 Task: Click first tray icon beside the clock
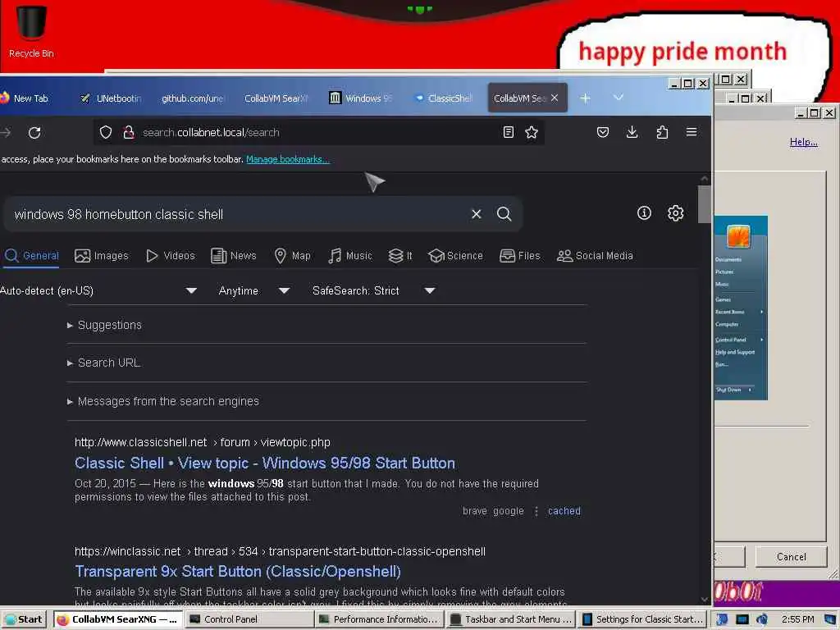click(722, 619)
